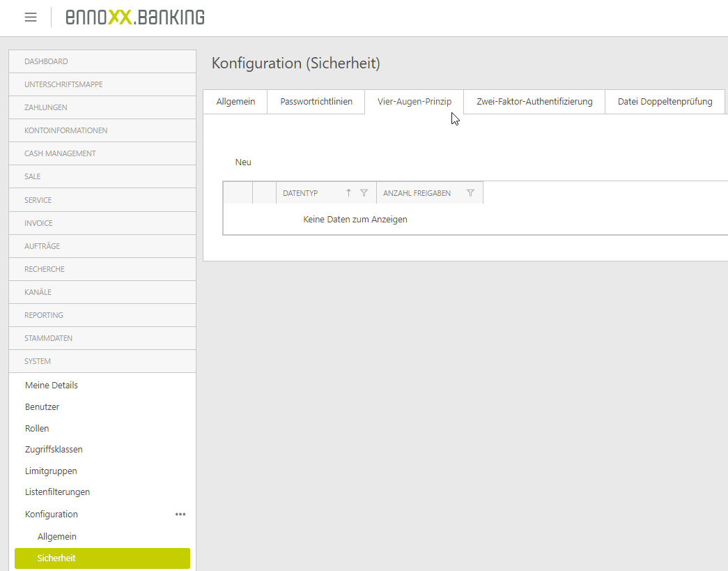Sort DATENTYP column with arrow icon
This screenshot has height=571, width=728.
(x=348, y=193)
